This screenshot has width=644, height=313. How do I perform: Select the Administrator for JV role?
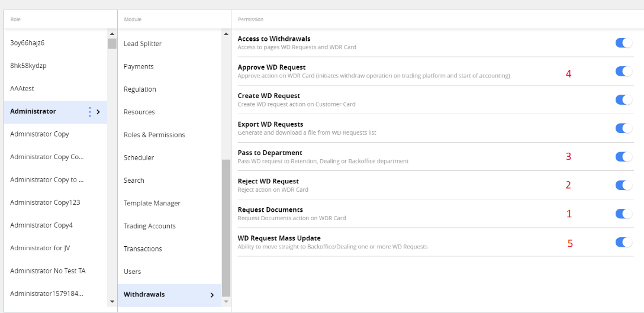(x=56, y=248)
